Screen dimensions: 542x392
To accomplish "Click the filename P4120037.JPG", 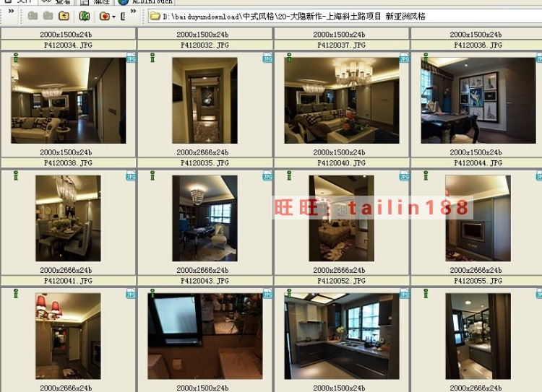I will (342, 45).
